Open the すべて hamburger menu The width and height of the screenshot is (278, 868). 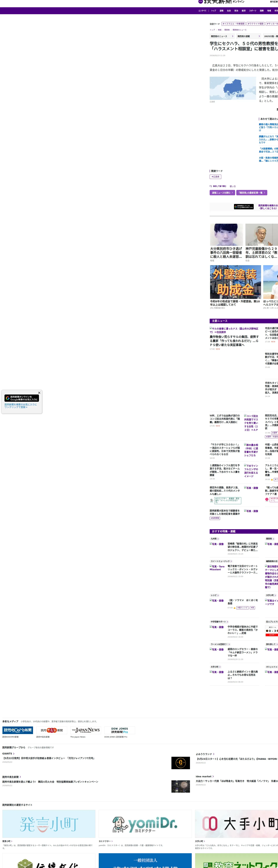(x=202, y=11)
